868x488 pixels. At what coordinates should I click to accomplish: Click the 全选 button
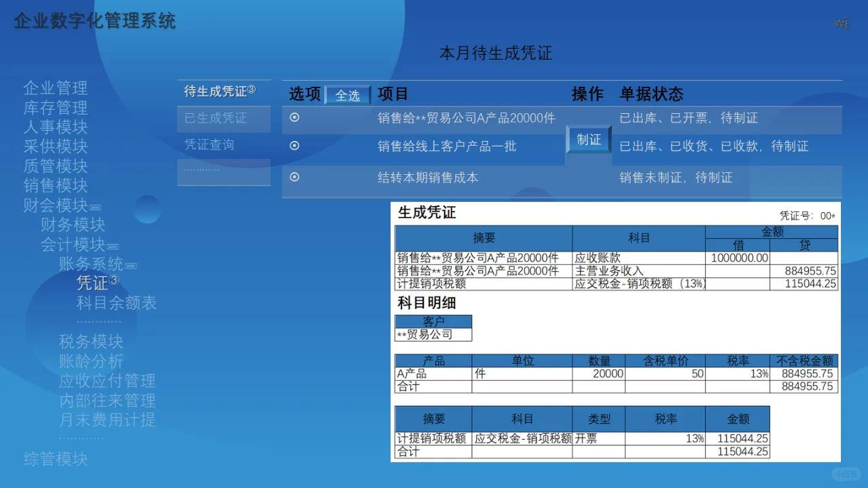coord(348,96)
